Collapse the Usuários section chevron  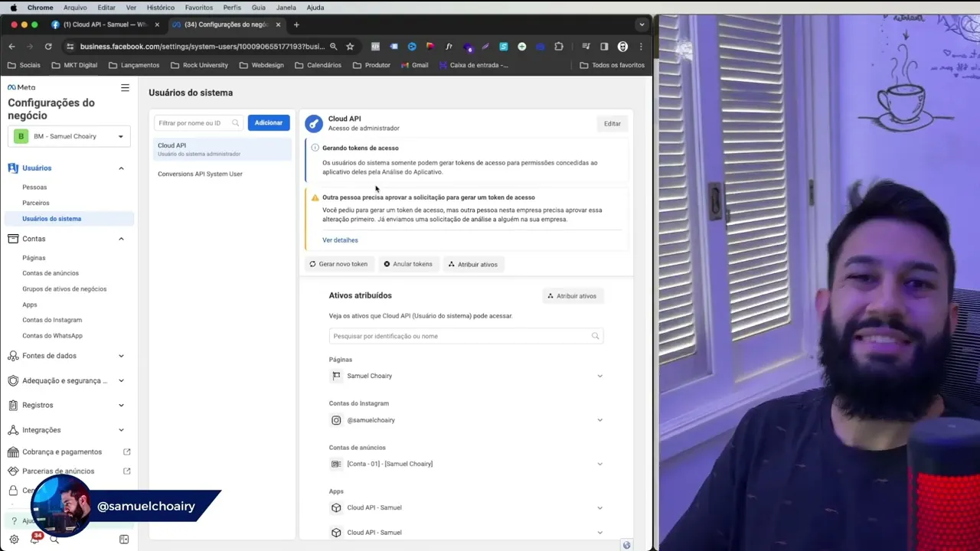121,168
